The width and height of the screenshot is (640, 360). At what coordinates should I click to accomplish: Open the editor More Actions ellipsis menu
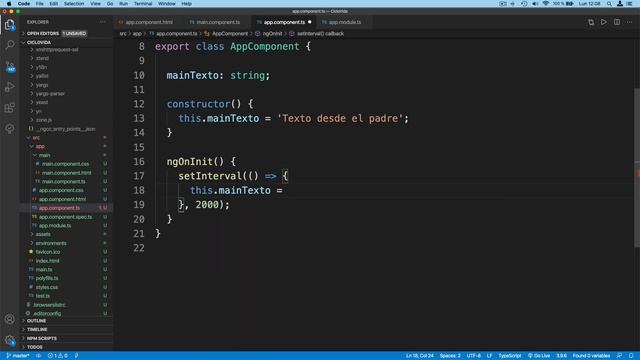[630, 22]
